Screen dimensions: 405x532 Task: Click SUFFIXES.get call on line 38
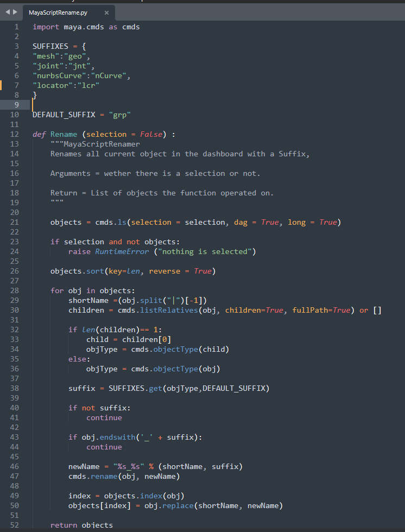click(x=189, y=388)
